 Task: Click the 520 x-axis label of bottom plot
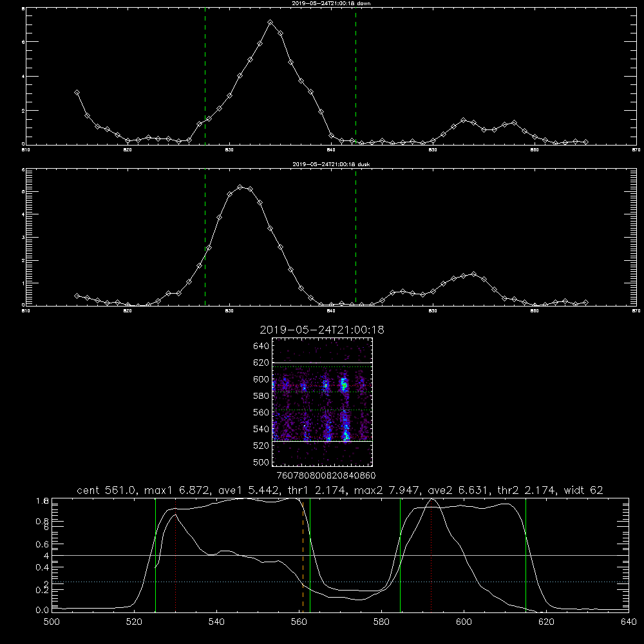click(134, 622)
